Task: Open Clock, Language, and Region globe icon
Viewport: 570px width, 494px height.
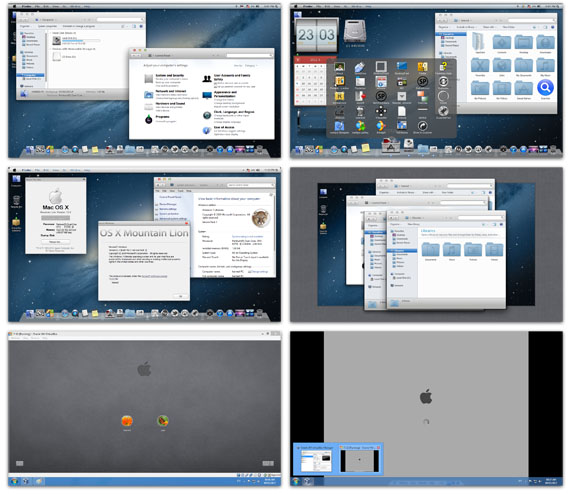Action: [x=207, y=115]
